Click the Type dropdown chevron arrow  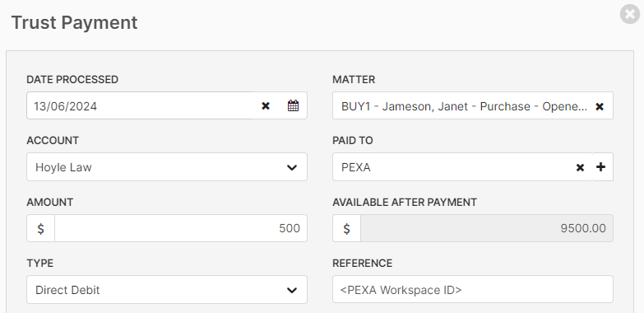tap(292, 290)
